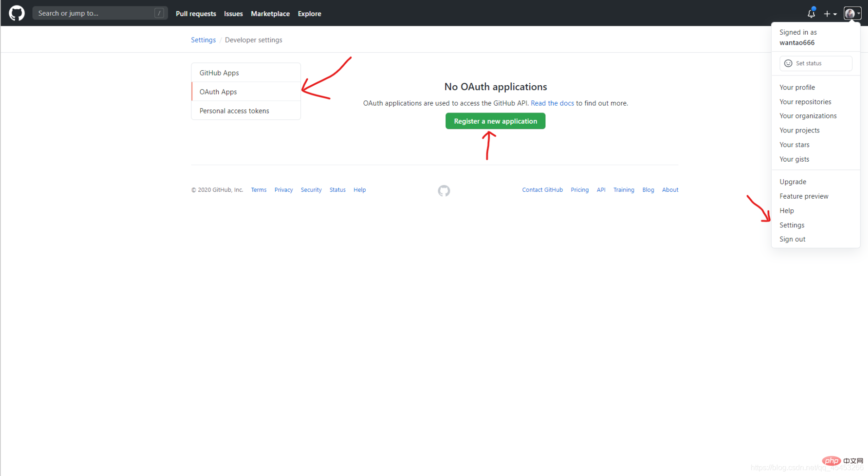Click the No OAuth applications heading
868x476 pixels.
(x=495, y=87)
